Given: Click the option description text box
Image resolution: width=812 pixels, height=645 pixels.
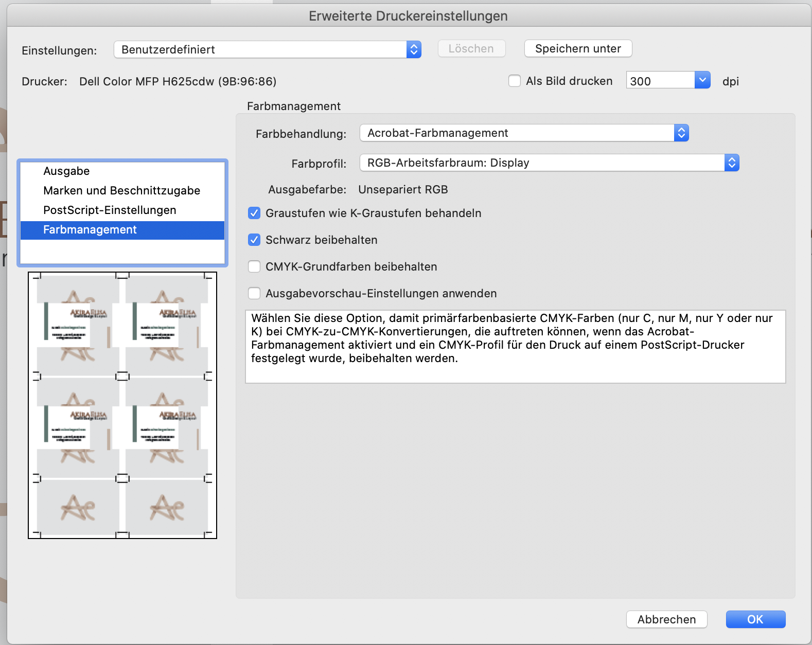Looking at the screenshot, I should pyautogui.click(x=515, y=346).
